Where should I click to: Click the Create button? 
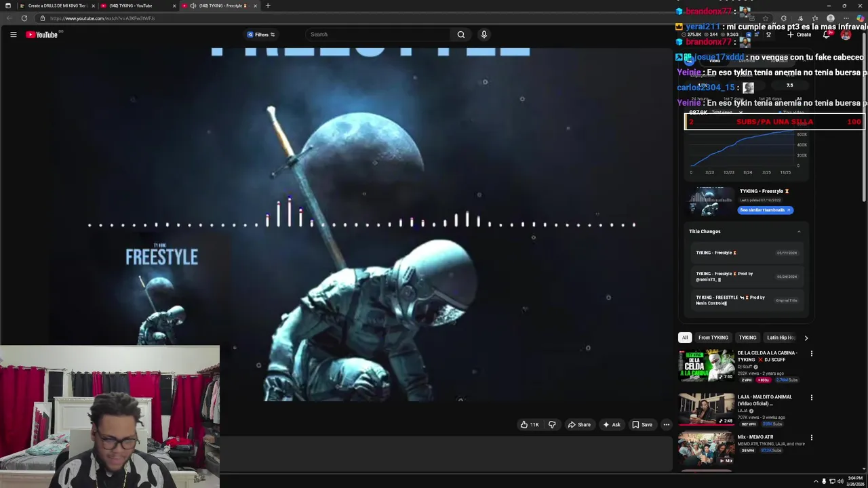tap(800, 35)
